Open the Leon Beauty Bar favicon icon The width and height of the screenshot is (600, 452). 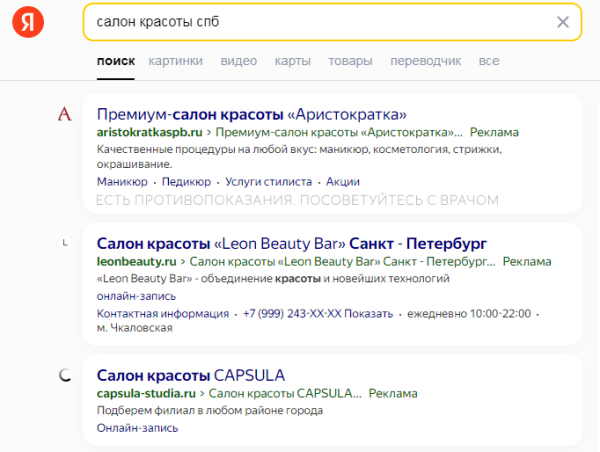[x=65, y=243]
